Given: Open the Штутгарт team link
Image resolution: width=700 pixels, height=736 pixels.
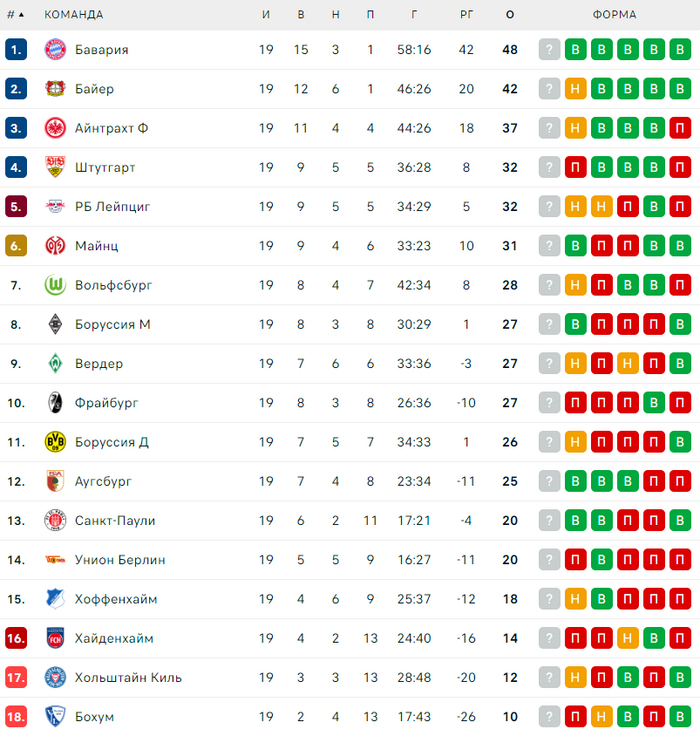Looking at the screenshot, I should [105, 168].
